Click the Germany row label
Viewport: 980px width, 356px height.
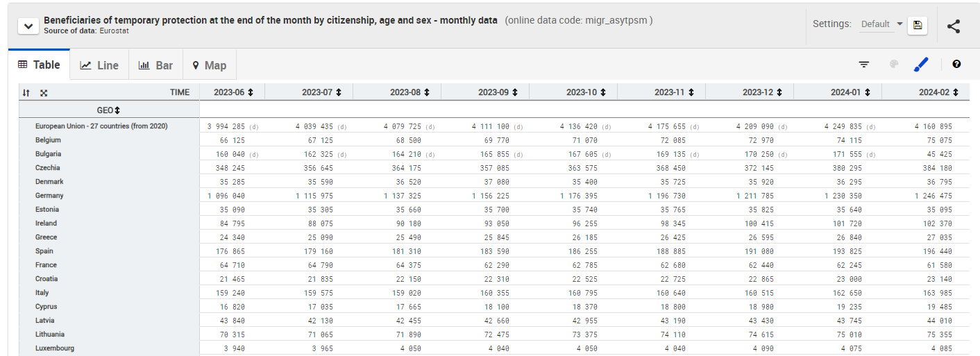[x=49, y=196]
